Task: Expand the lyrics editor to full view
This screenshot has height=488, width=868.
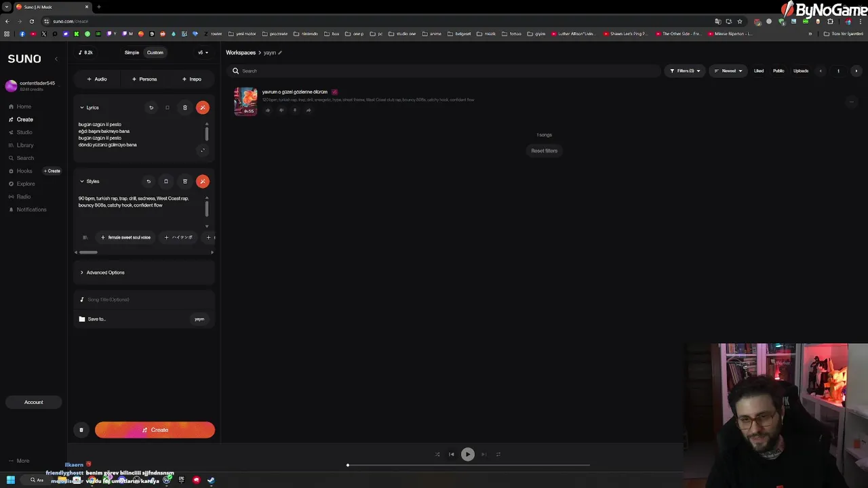Action: [x=202, y=150]
